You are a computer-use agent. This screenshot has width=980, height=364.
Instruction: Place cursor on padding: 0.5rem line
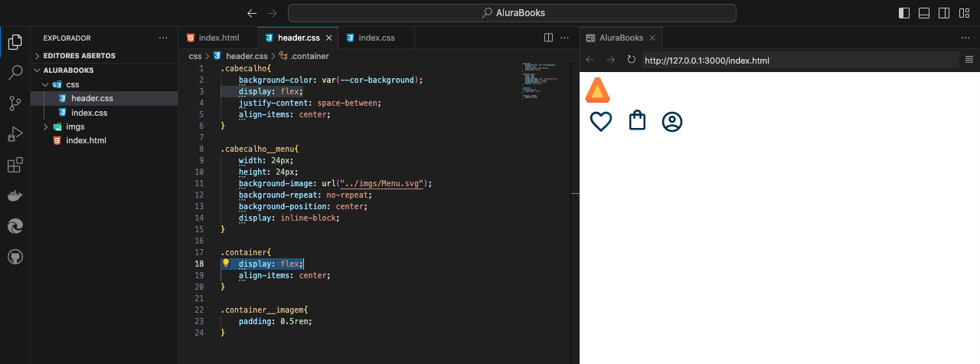coord(275,321)
